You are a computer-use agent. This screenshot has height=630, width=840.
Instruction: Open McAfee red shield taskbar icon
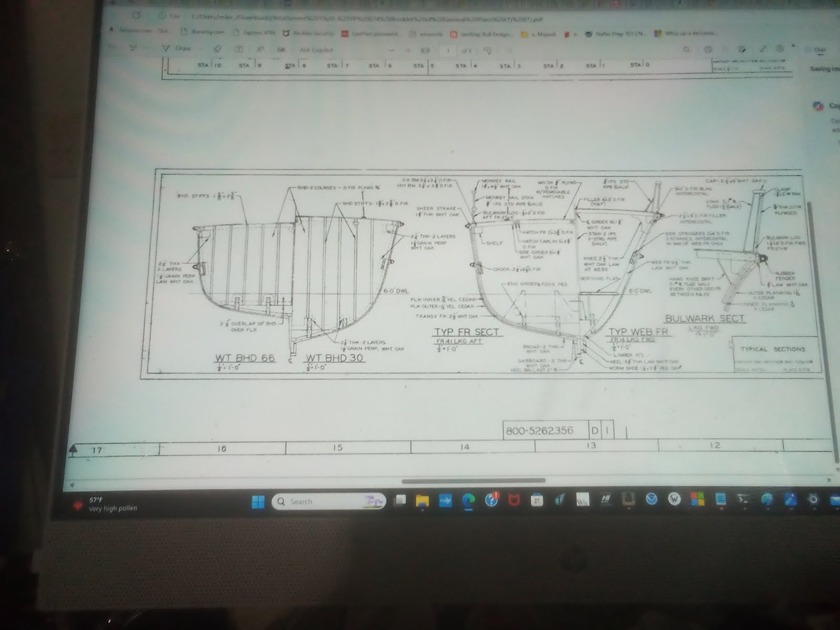click(514, 500)
